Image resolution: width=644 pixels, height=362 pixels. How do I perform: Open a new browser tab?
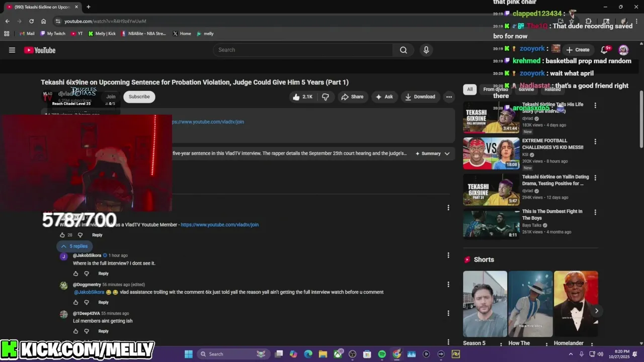coord(89,7)
